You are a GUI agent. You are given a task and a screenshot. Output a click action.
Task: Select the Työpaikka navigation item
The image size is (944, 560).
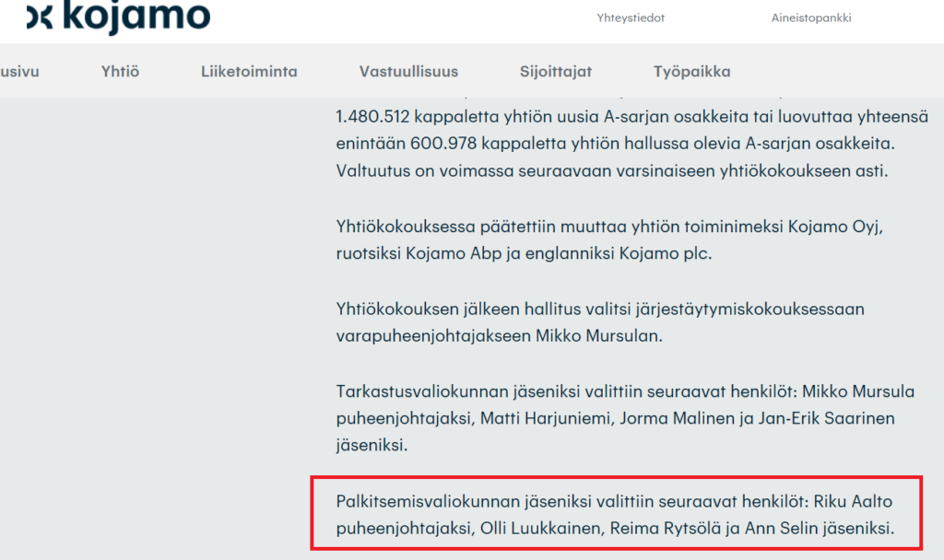click(x=691, y=72)
